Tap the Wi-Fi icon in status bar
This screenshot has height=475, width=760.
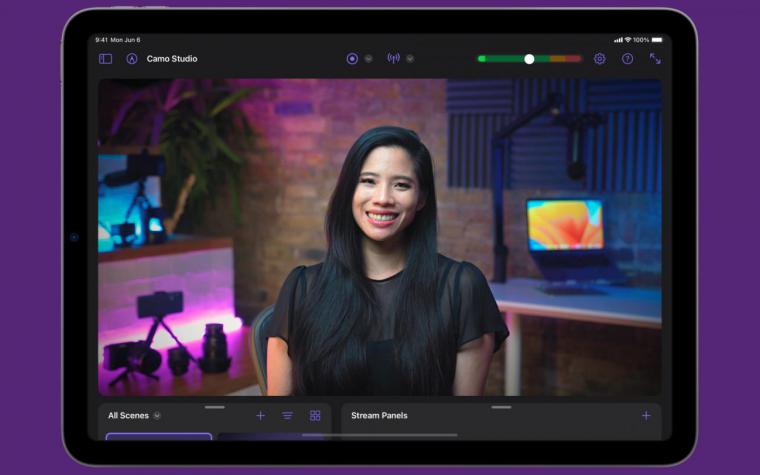pyautogui.click(x=628, y=40)
